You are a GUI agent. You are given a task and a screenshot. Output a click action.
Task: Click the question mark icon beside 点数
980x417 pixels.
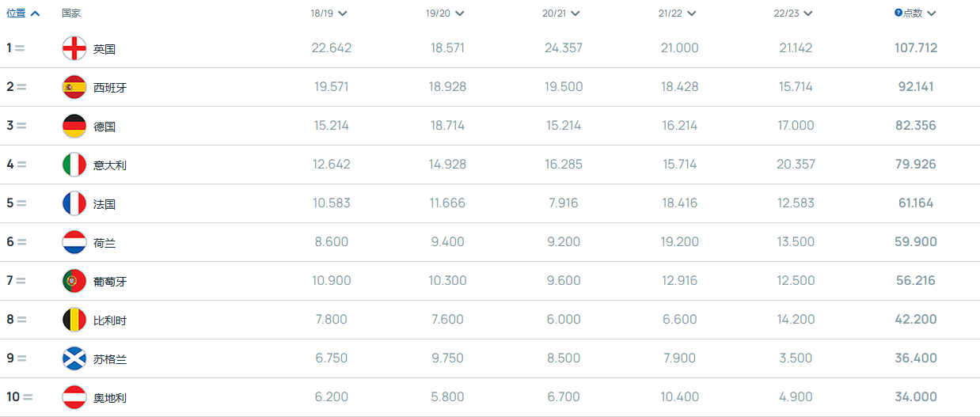898,13
